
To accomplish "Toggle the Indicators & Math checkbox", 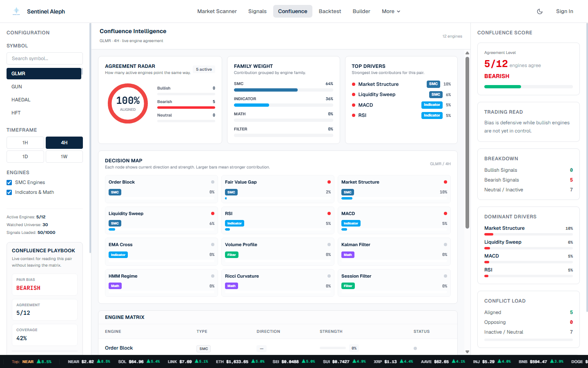I will click(9, 192).
